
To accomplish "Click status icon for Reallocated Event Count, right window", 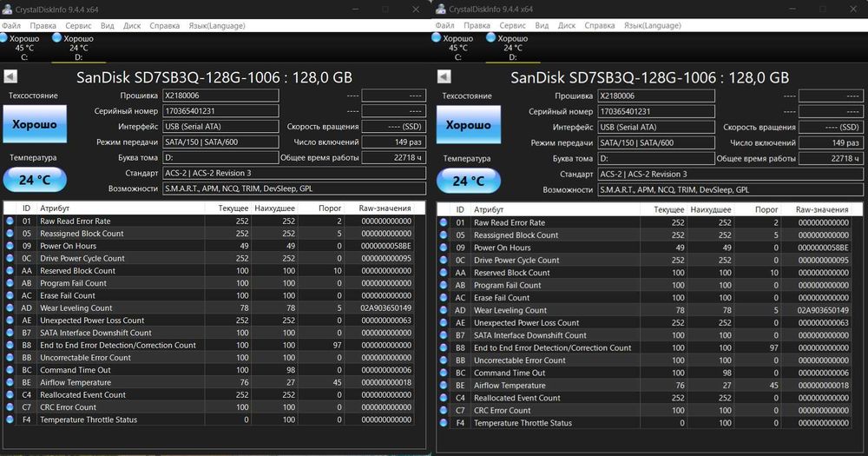I will point(444,398).
